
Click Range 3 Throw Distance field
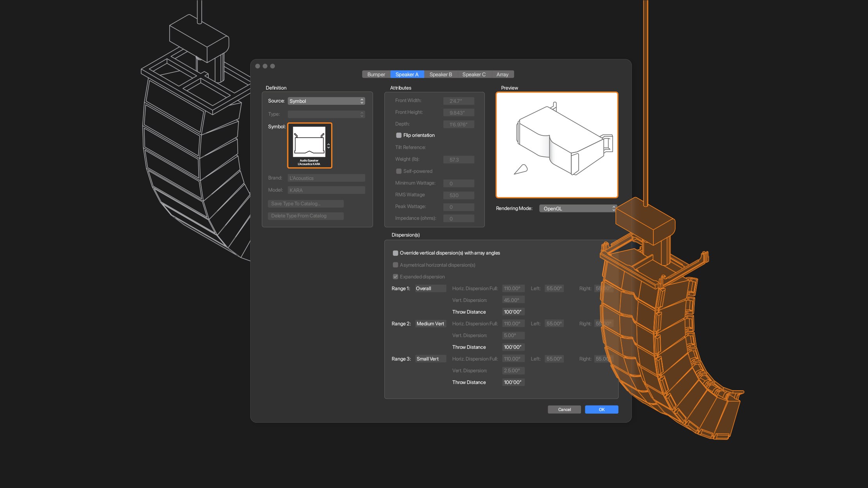513,382
